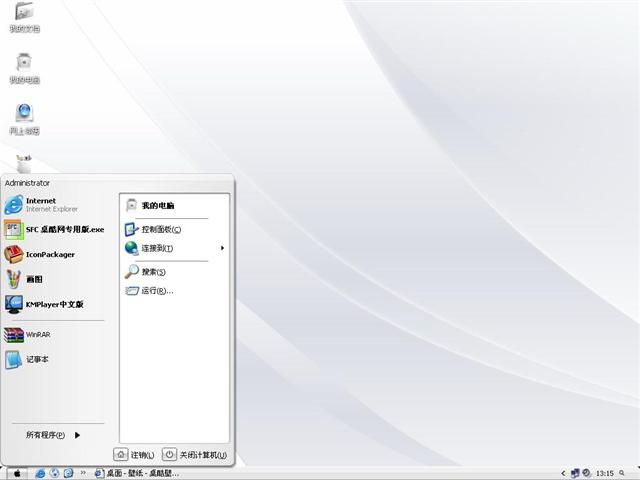Screen dimensions: 640x480
Task: Expand 所有程序(P) all programs list
Action: pyautogui.click(x=53, y=435)
